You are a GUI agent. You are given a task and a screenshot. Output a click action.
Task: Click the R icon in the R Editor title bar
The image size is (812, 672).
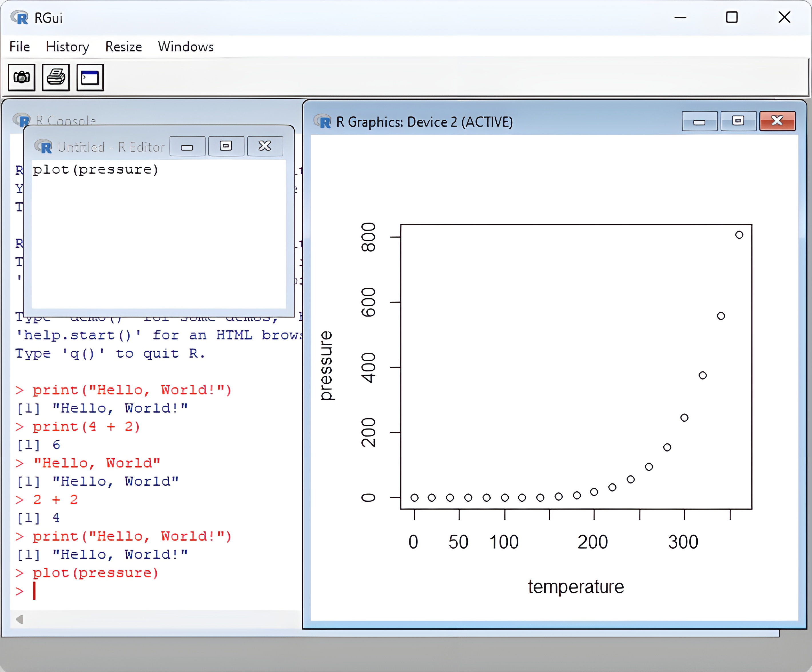[x=43, y=147]
